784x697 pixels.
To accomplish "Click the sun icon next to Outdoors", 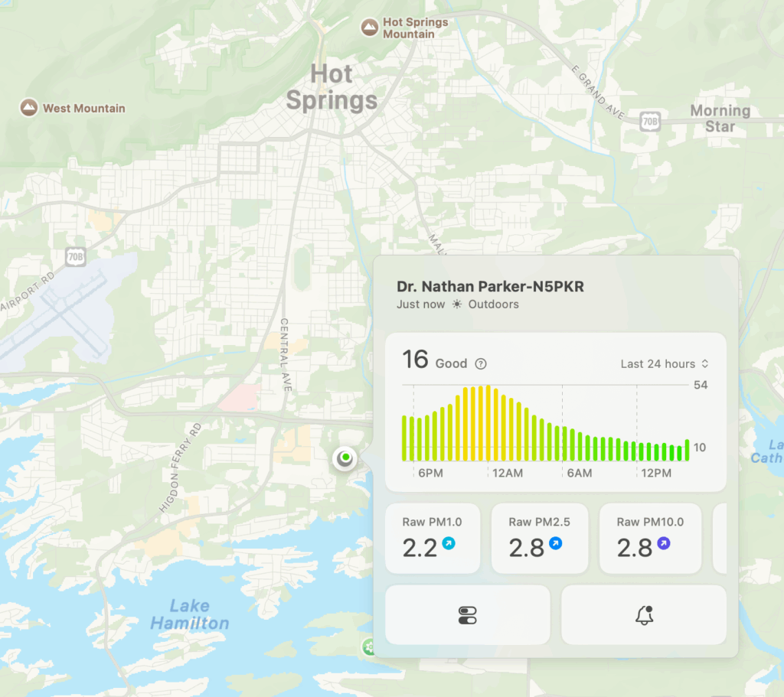I will coord(457,305).
